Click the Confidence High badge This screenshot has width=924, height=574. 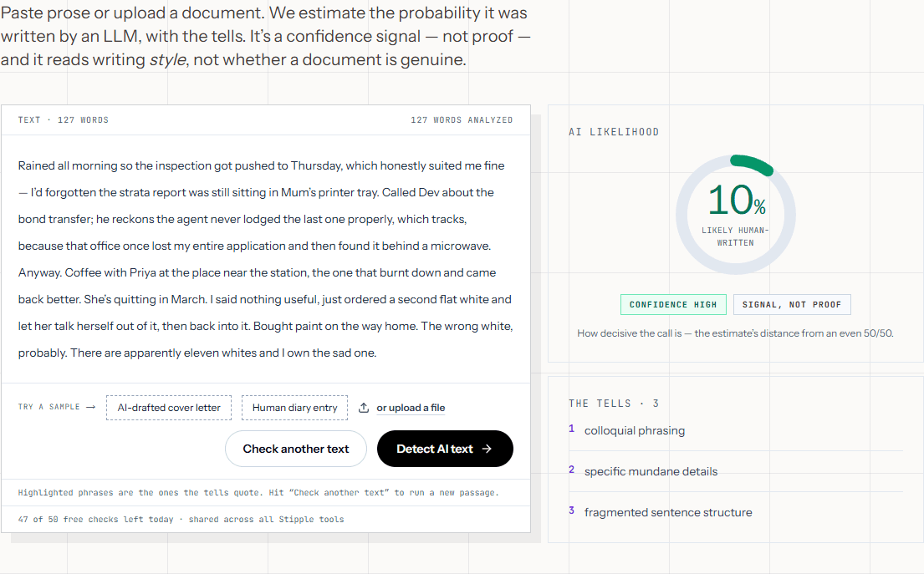pyautogui.click(x=673, y=304)
